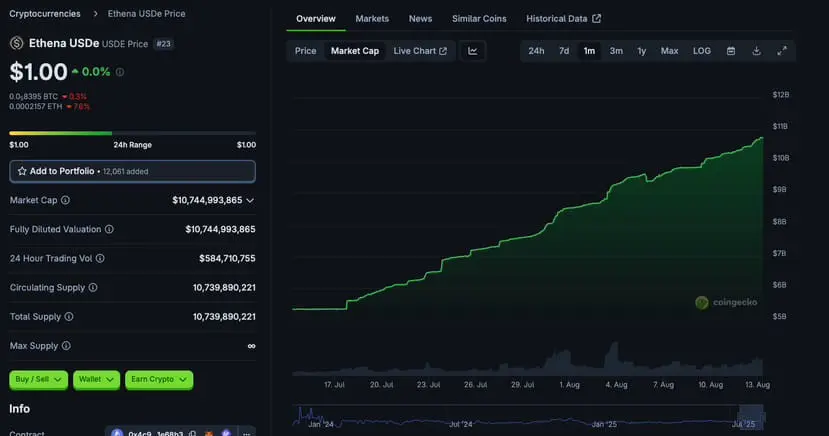This screenshot has height=436, width=829.
Task: Click the 0.0₈8395 BTC price text
Action: click(x=33, y=97)
